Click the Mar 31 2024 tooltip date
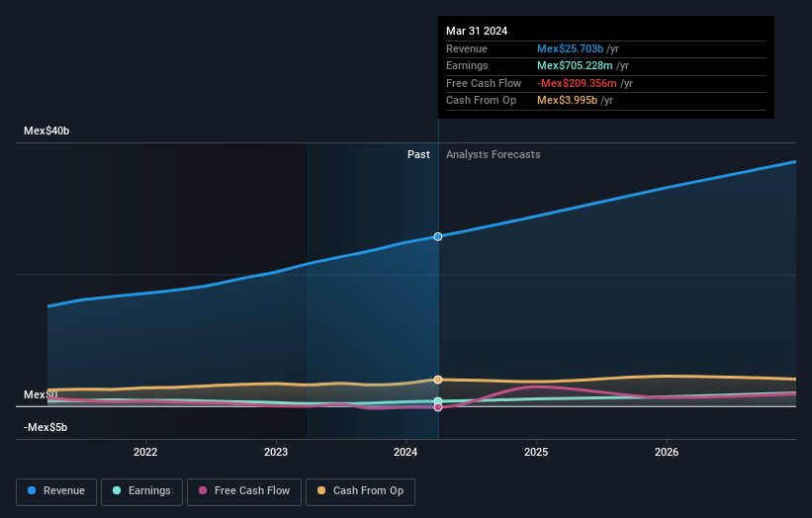Image resolution: width=812 pixels, height=518 pixels. (477, 31)
